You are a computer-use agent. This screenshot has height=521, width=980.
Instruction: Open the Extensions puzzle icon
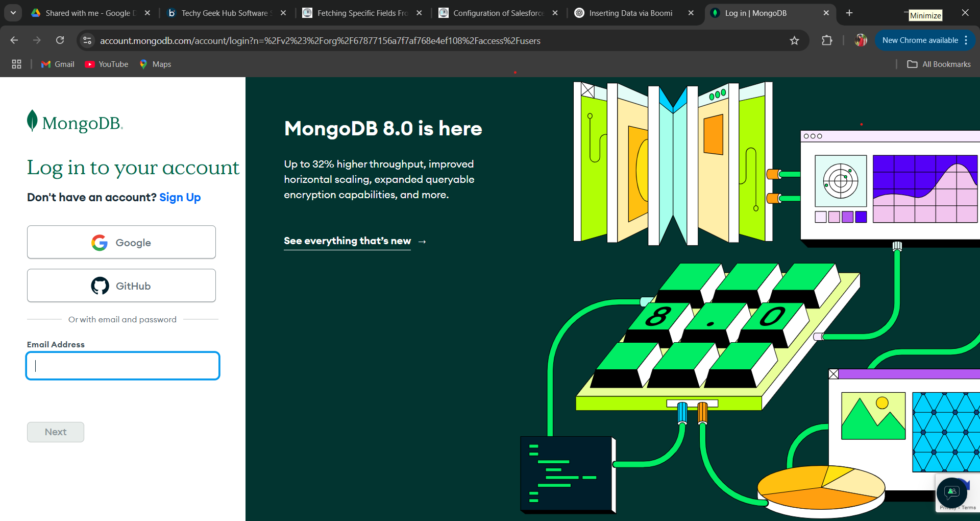pyautogui.click(x=827, y=40)
